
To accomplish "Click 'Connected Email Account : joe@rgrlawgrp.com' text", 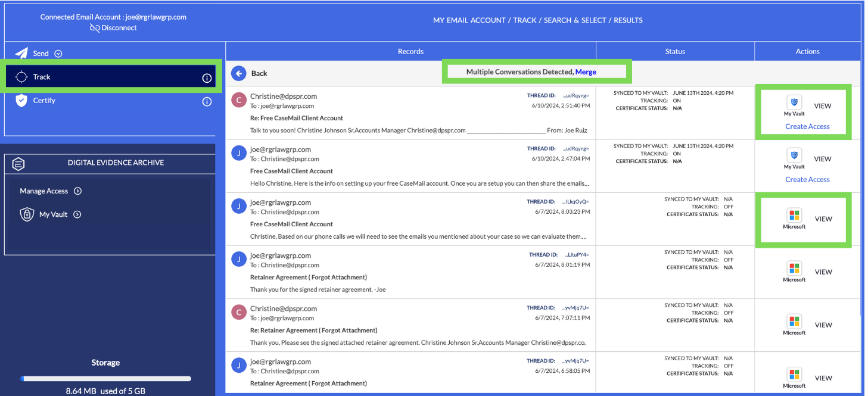I will coord(113,17).
